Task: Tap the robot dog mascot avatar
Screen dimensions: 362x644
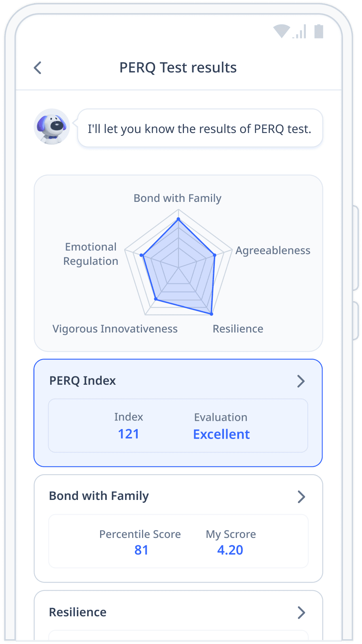Action: pos(52,127)
